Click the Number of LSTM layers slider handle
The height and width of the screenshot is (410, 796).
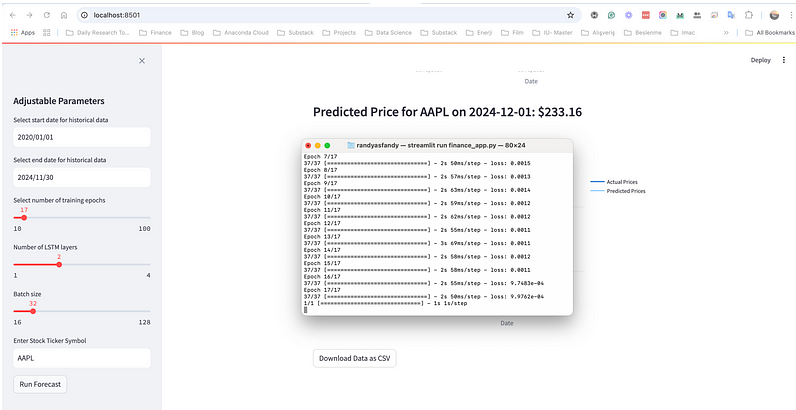(x=59, y=264)
